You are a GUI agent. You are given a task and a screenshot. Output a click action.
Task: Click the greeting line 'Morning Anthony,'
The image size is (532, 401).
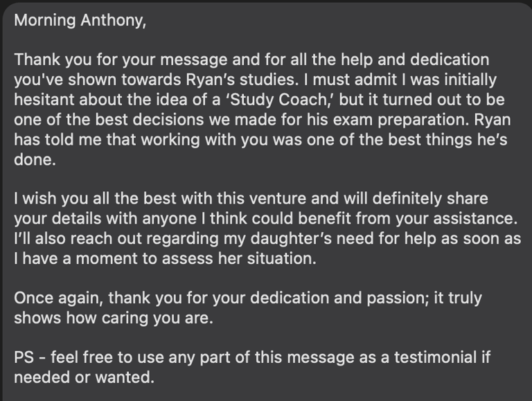coord(80,20)
